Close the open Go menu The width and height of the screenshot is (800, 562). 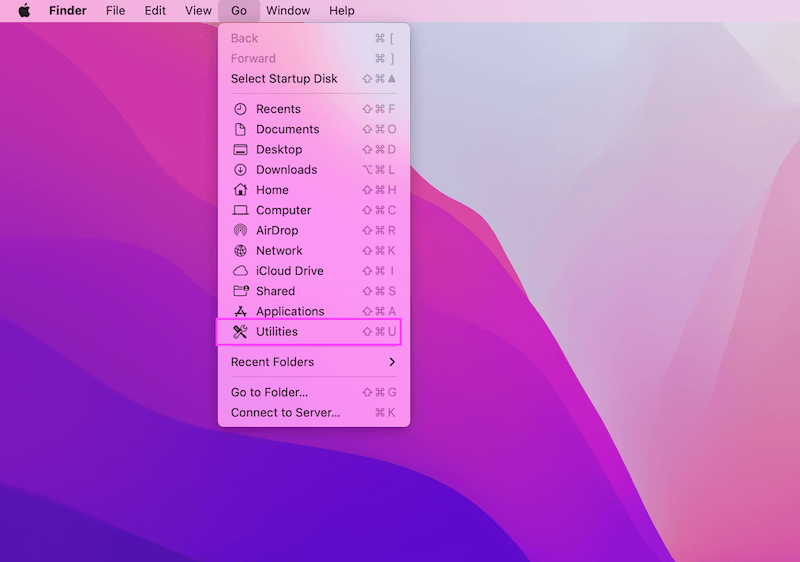[239, 10]
